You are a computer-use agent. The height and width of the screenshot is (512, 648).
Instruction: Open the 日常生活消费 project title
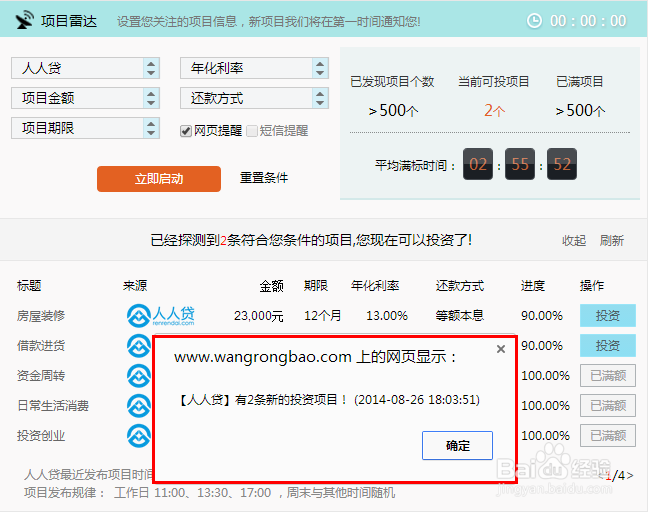[53, 406]
